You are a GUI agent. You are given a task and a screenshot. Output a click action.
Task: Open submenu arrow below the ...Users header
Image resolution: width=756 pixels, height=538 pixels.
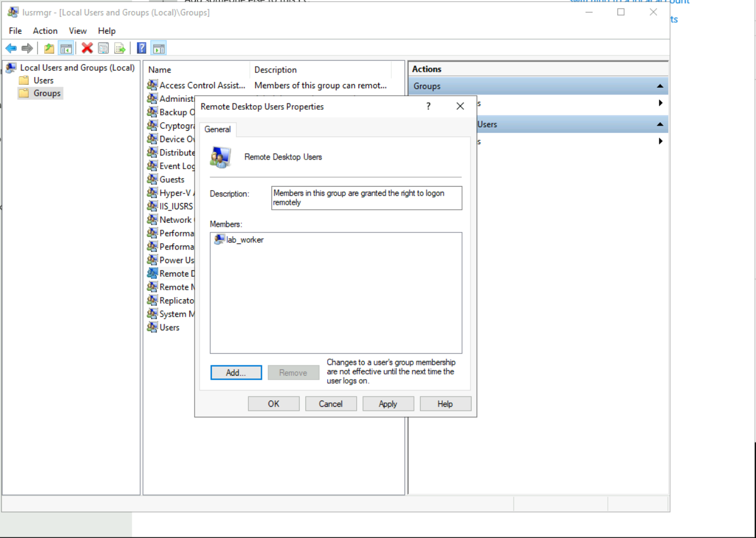(660, 141)
